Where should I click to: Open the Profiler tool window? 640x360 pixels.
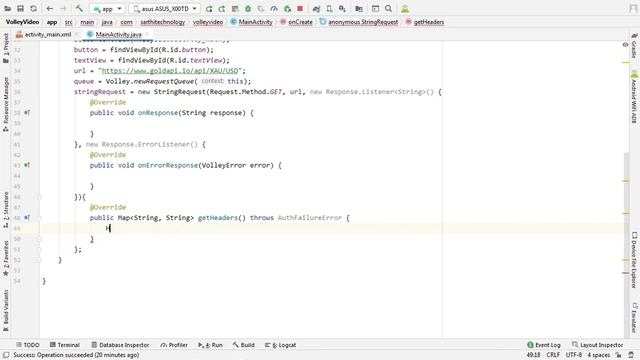point(174,345)
